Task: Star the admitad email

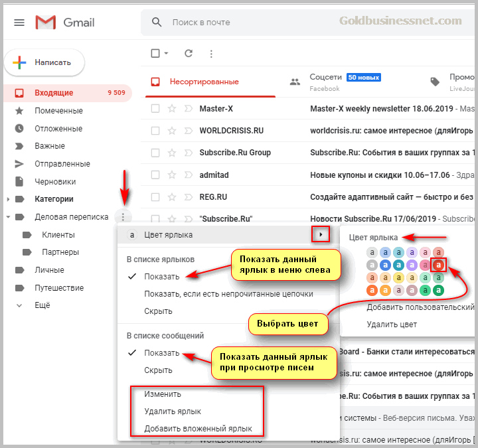Action: 172,175
